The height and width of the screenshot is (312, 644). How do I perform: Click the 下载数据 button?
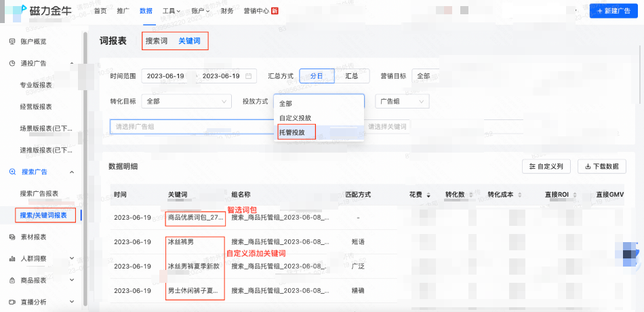pyautogui.click(x=602, y=166)
